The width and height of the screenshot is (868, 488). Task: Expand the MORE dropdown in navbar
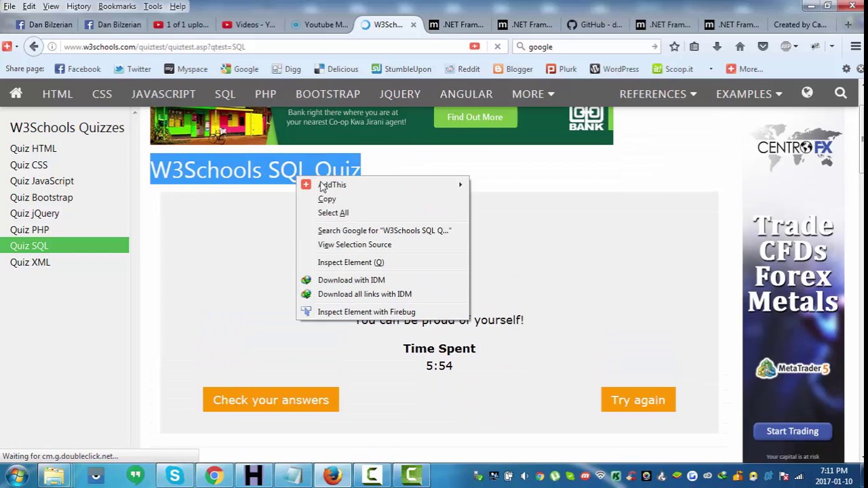click(533, 94)
